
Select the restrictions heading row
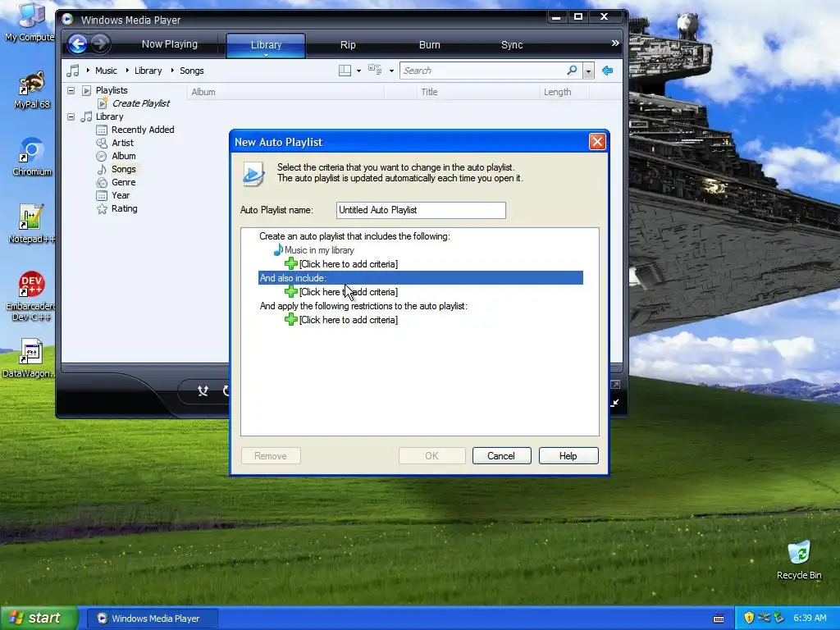point(363,306)
